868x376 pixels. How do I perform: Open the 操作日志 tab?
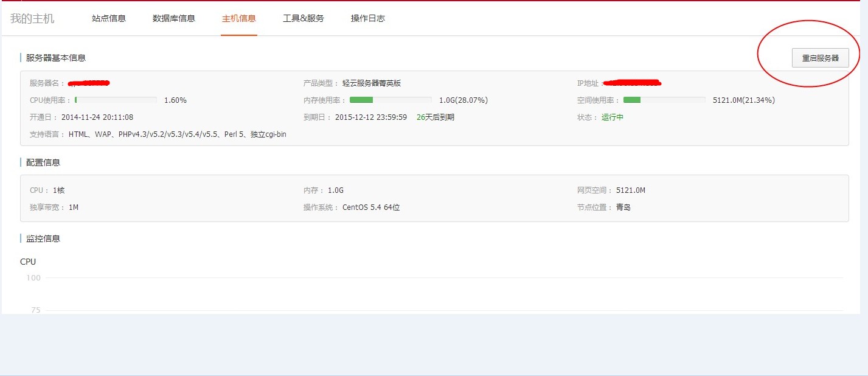[368, 18]
